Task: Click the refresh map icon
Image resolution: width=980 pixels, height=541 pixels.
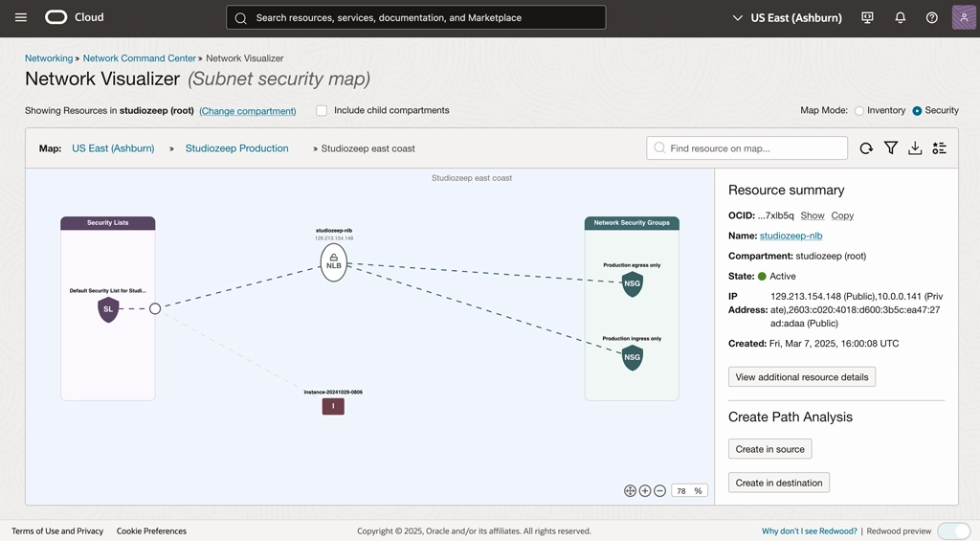Action: 866,148
